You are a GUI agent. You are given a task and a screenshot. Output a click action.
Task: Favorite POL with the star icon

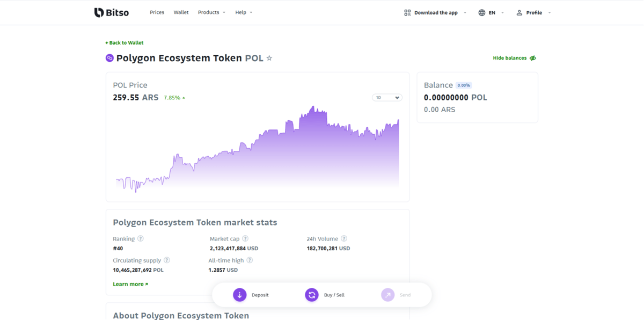pos(269,58)
